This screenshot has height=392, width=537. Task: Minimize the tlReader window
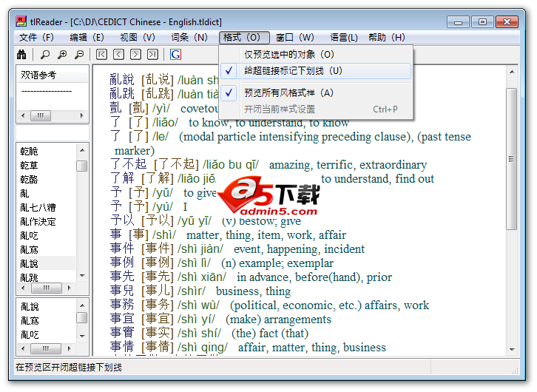coord(458,22)
